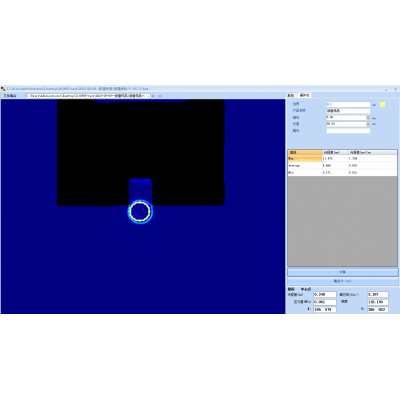The image size is (400, 400).
Task: Open the file menu in the top-left toolbar
Action: [x=10, y=96]
